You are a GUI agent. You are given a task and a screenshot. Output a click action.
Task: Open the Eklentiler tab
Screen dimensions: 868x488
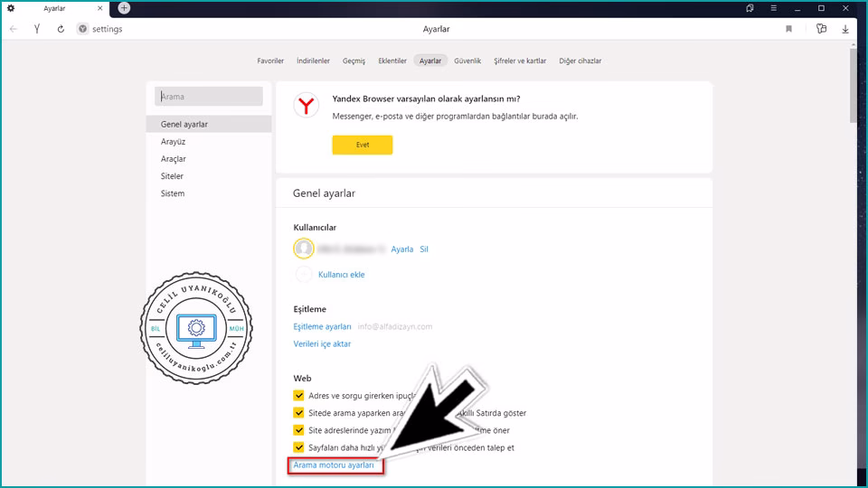coord(392,61)
